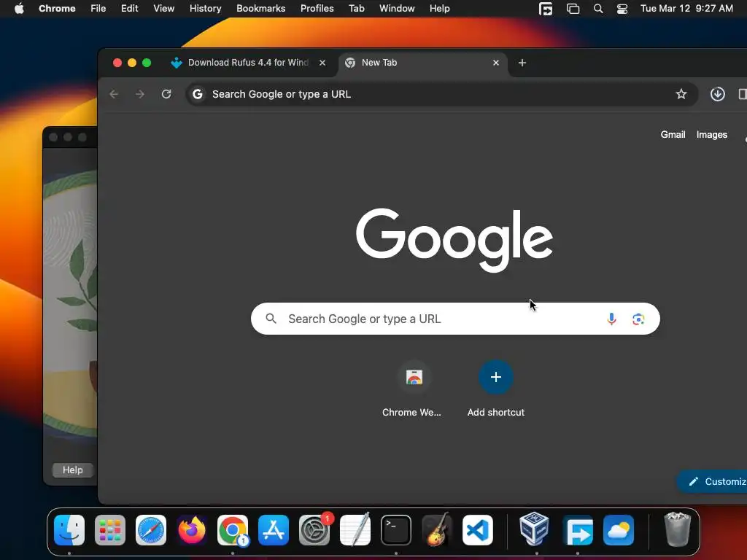This screenshot has width=747, height=560.
Task: Start voice search with the microphone icon
Action: (612, 319)
